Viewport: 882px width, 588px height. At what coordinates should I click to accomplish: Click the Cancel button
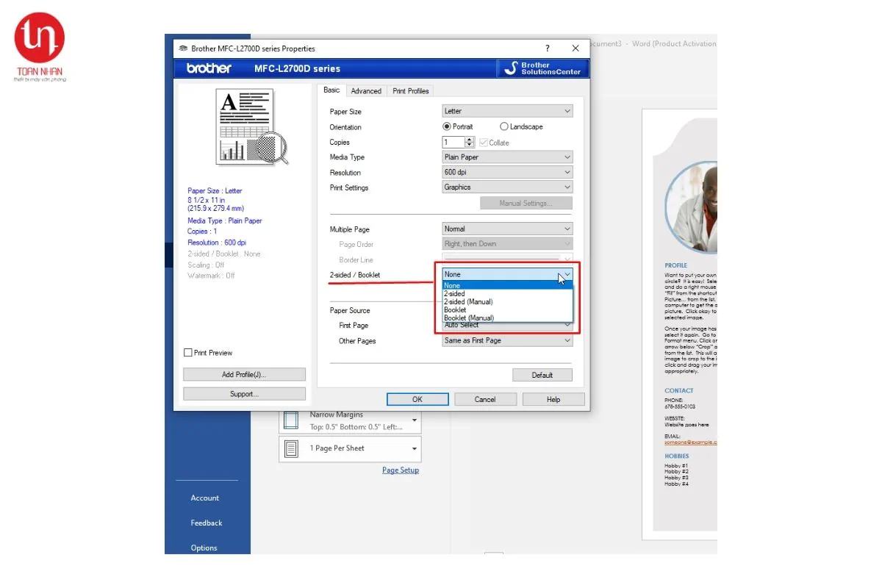pos(485,399)
